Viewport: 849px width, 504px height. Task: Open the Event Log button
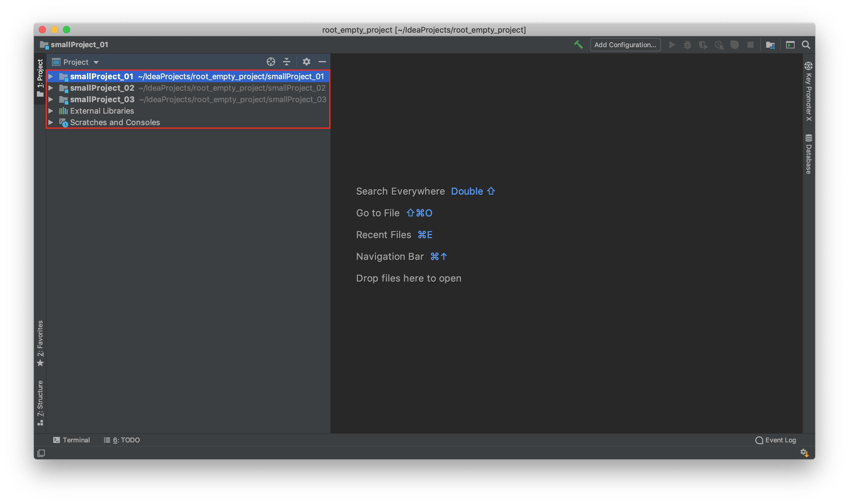(775, 440)
